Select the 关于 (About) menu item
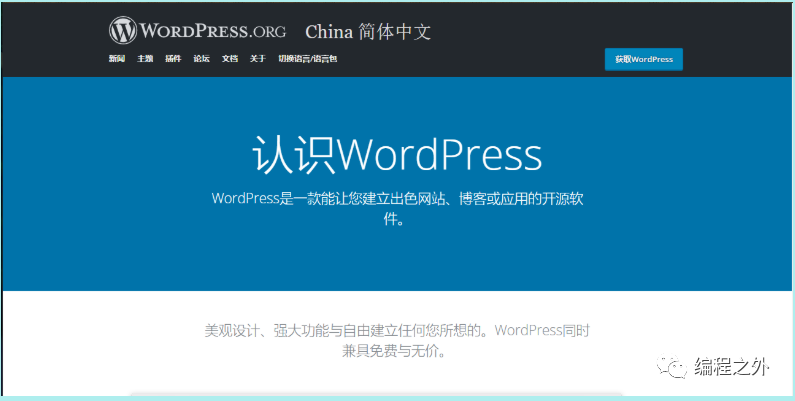 (258, 59)
